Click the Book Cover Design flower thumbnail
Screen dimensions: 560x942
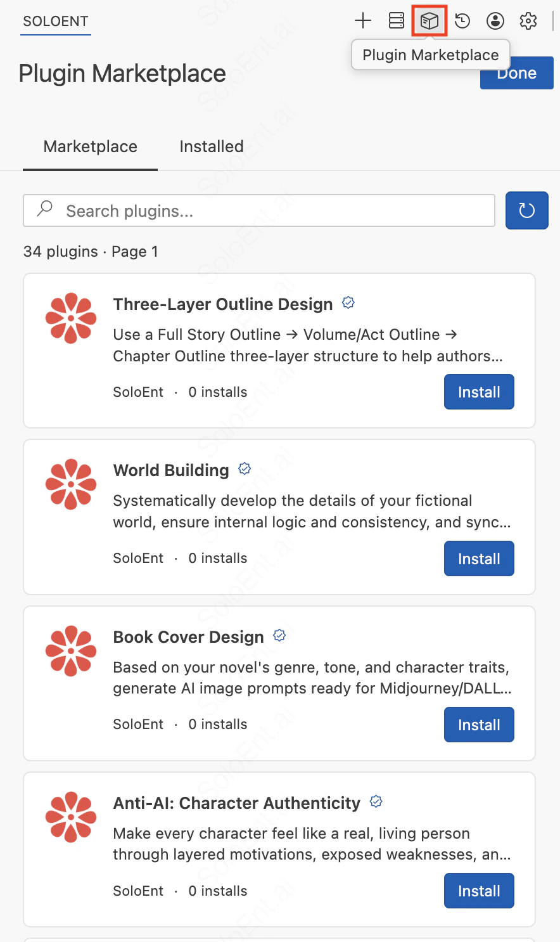click(x=71, y=651)
